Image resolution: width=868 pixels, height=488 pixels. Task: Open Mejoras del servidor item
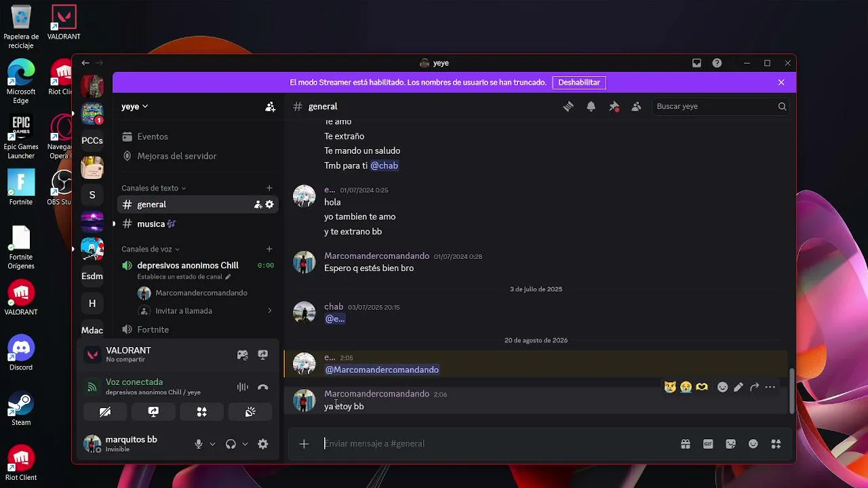pos(197,156)
